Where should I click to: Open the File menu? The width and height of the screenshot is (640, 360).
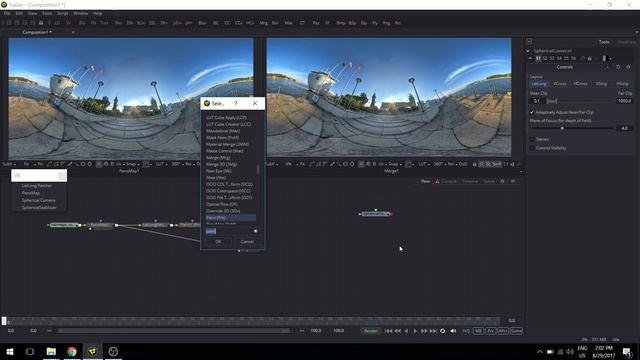point(7,13)
